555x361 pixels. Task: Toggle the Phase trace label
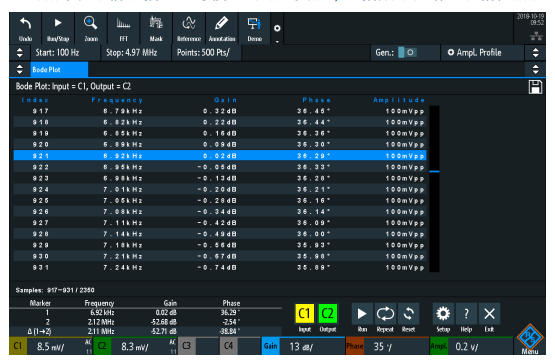[355, 346]
